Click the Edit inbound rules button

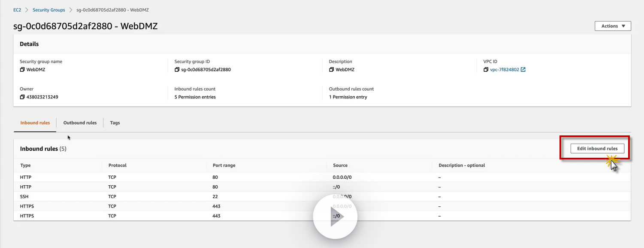pos(597,149)
